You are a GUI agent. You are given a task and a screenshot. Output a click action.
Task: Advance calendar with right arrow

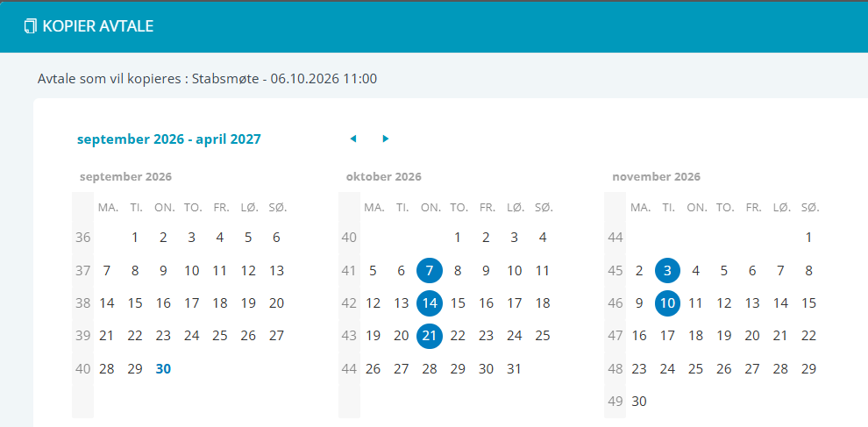386,139
